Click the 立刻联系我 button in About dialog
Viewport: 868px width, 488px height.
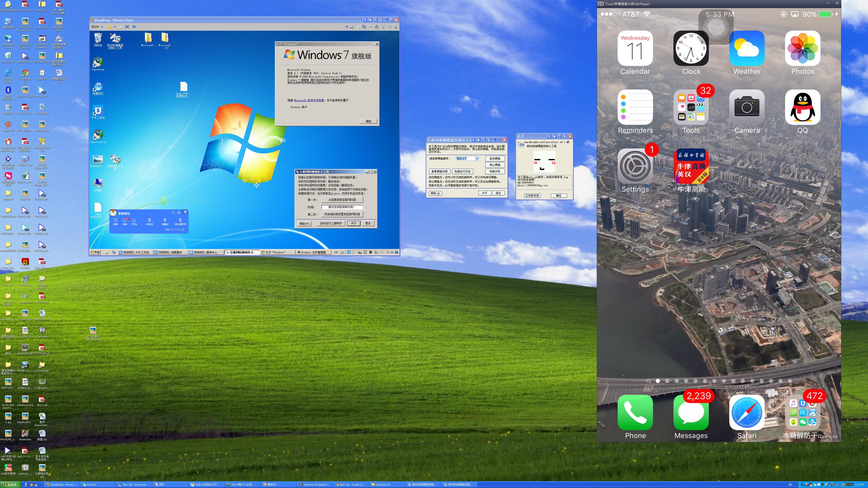click(x=532, y=195)
